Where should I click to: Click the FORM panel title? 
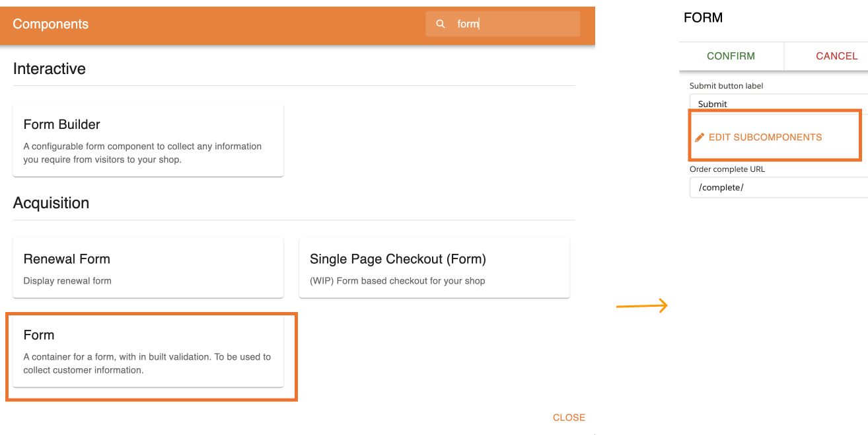[703, 18]
